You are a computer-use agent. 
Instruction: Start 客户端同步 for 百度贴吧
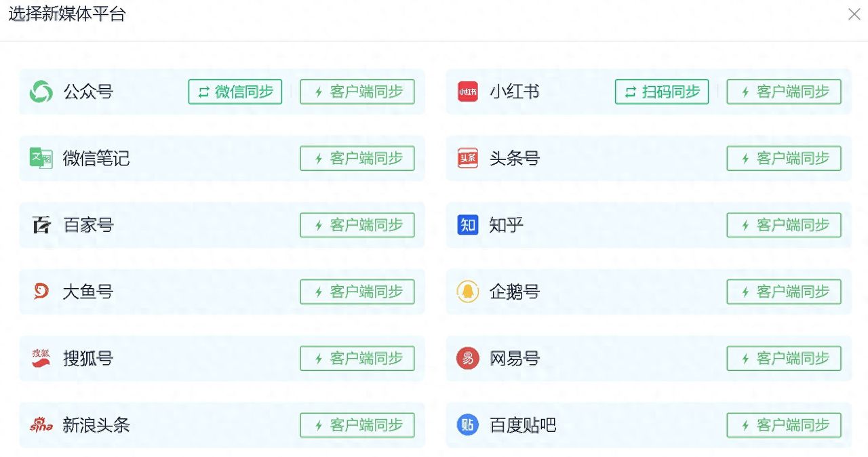(x=784, y=425)
